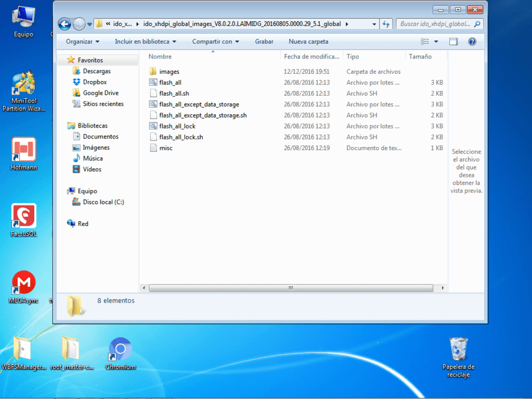Image resolution: width=532 pixels, height=399 pixels.
Task: Expand the address bar history dropdown
Action: pos(374,24)
